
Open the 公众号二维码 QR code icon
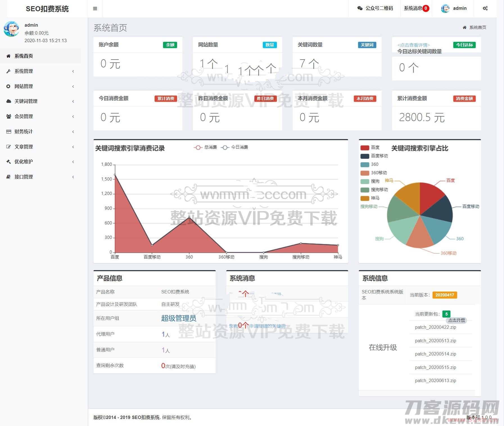click(360, 8)
